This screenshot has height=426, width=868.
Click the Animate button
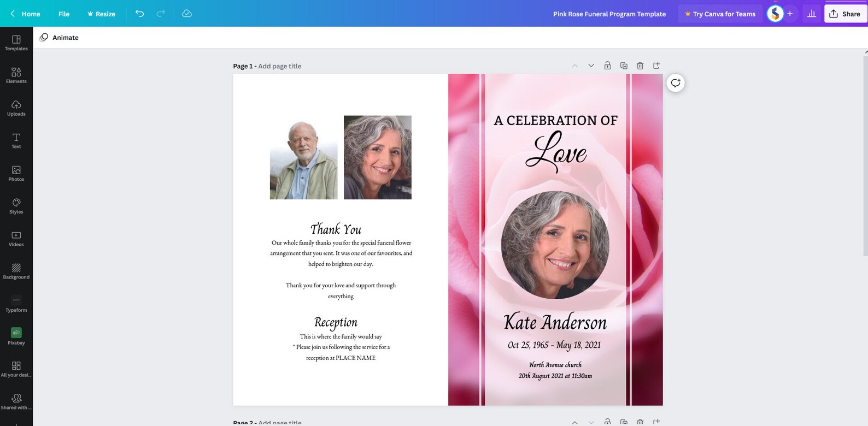(59, 38)
